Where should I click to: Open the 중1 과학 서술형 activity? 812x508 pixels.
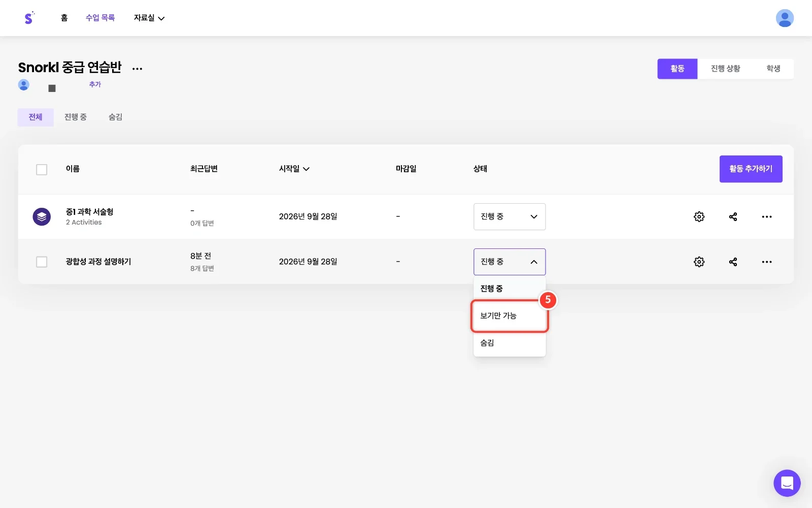click(89, 212)
